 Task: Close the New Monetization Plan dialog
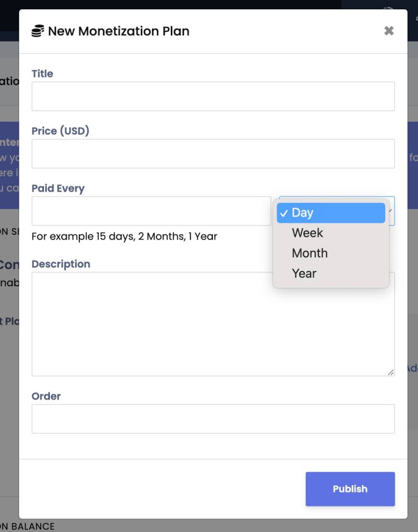[389, 31]
